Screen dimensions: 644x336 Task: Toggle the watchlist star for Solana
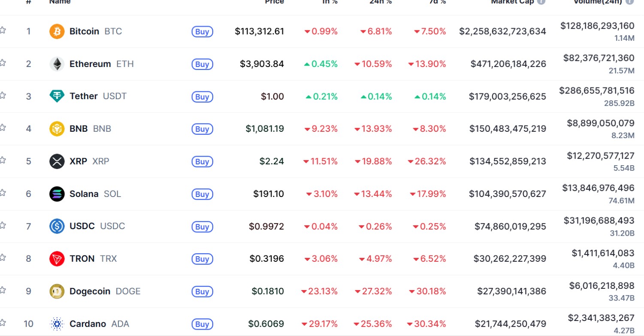[3, 193]
